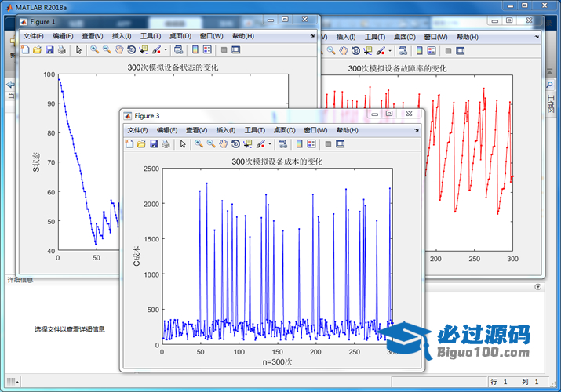The image size is (561, 392).
Task: Toggle Insert Legend in Figure 1 toolbar
Action: [x=207, y=50]
